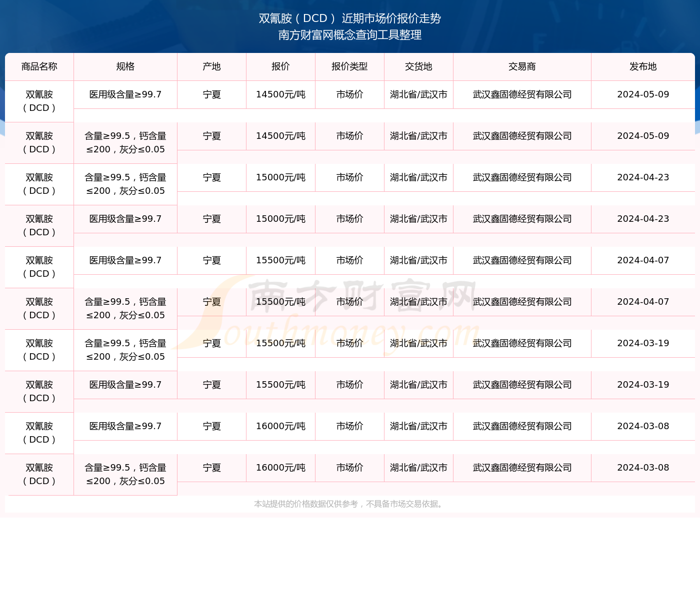
Task: Click the subtitle 南方财富网概念查询工具整理
Action: coord(349,35)
